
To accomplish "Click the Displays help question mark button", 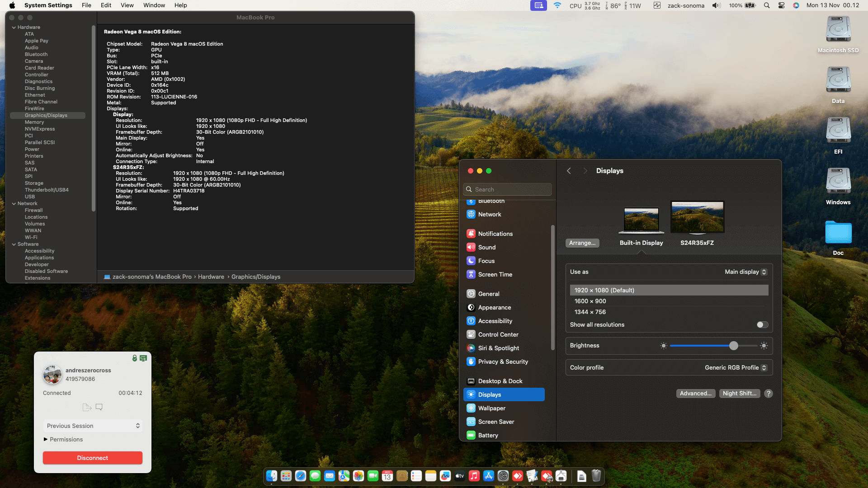I will (769, 394).
